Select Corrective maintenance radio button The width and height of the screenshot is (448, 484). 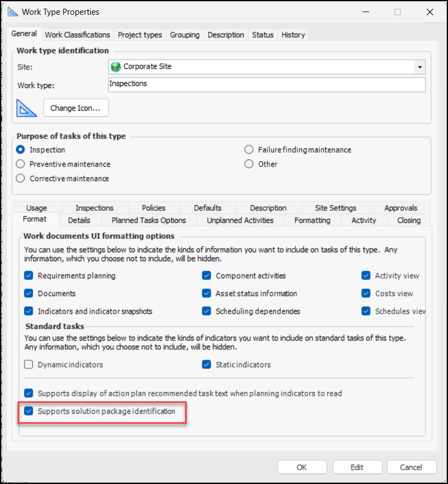click(20, 178)
